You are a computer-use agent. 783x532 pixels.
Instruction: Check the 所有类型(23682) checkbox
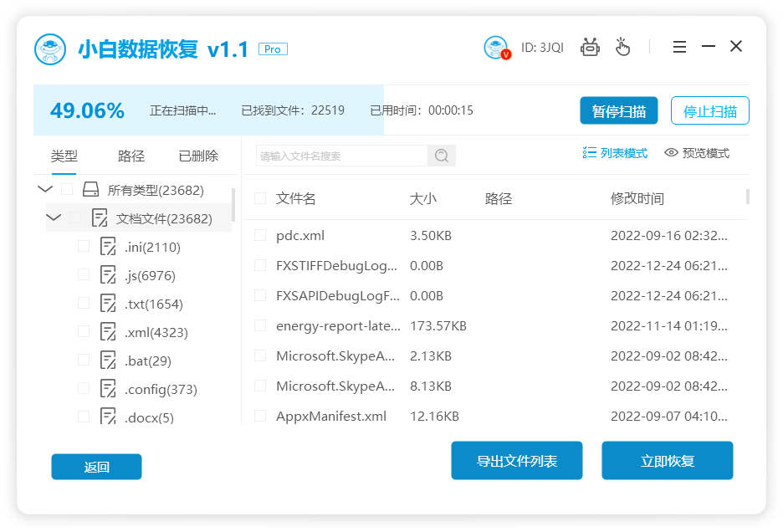pyautogui.click(x=68, y=189)
